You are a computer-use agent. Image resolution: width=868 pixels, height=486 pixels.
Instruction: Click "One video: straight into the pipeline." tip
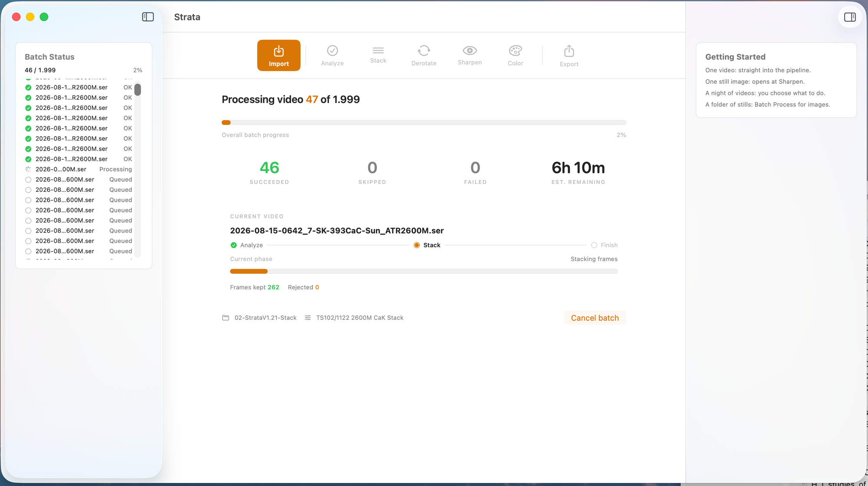click(758, 70)
